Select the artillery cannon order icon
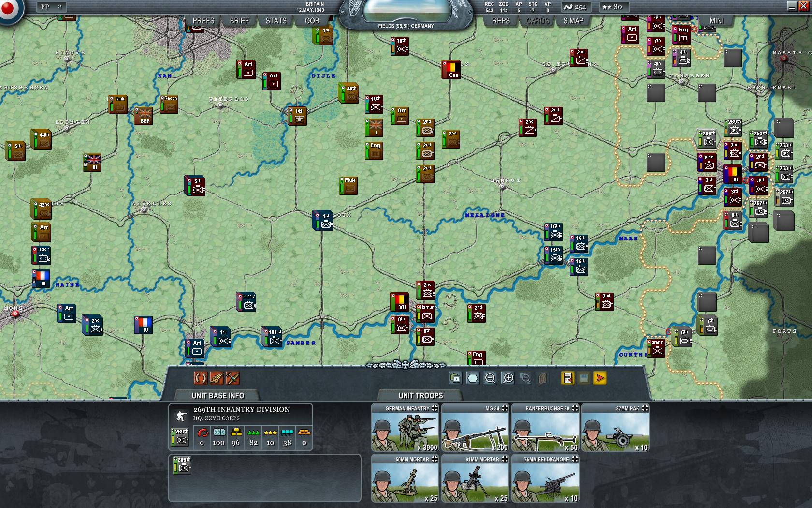812x508 pixels. 217,378
